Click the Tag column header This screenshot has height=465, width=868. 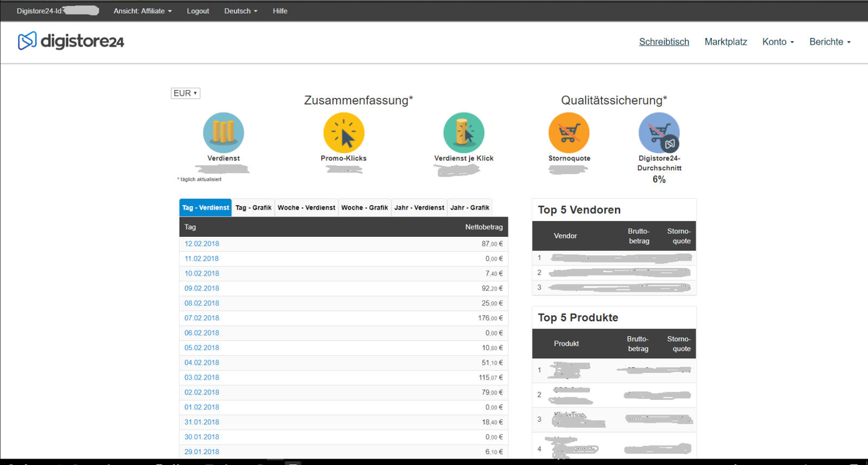(x=190, y=227)
